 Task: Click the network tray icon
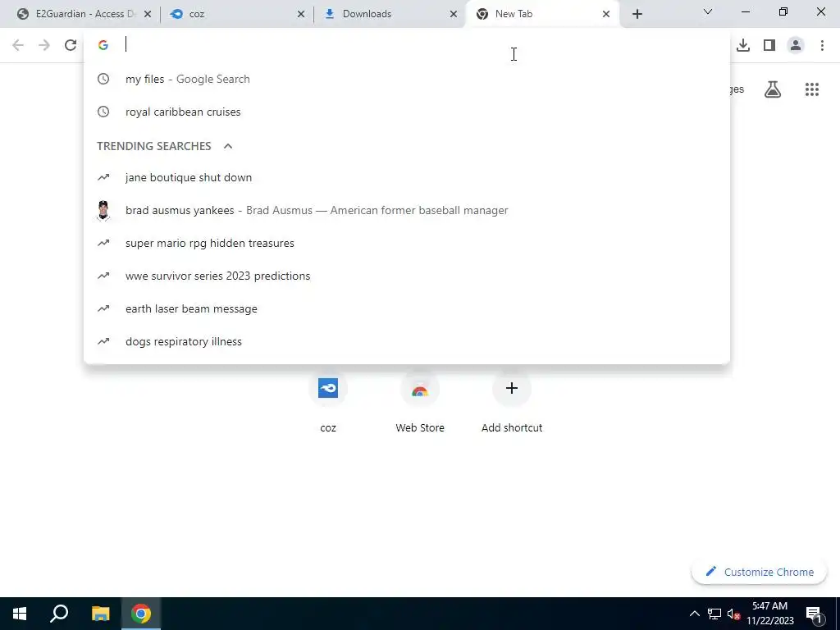[714, 614]
